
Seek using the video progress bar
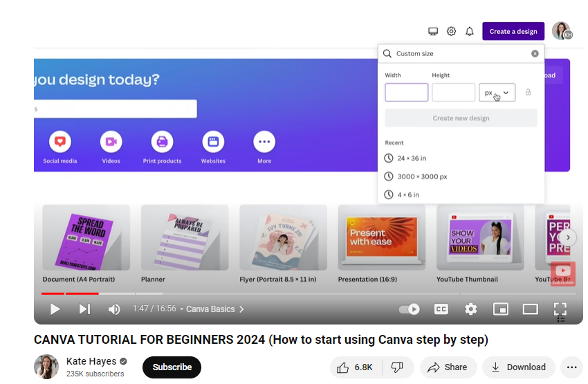point(309,293)
